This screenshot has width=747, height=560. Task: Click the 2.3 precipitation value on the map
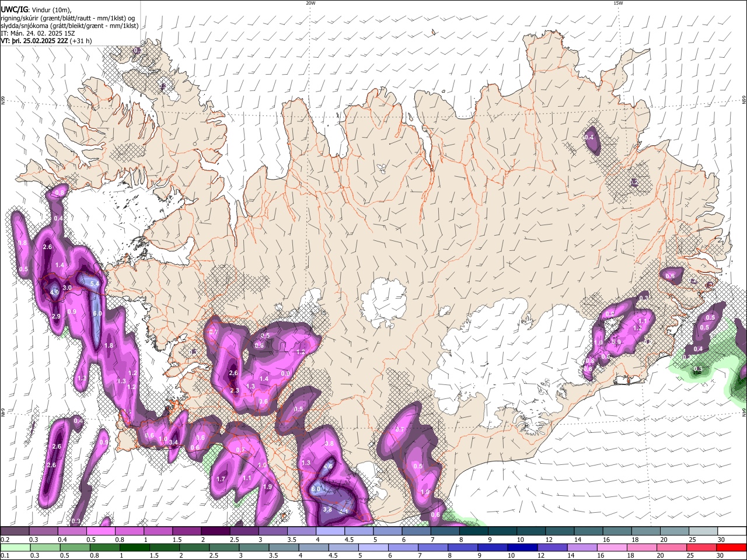(x=235, y=391)
